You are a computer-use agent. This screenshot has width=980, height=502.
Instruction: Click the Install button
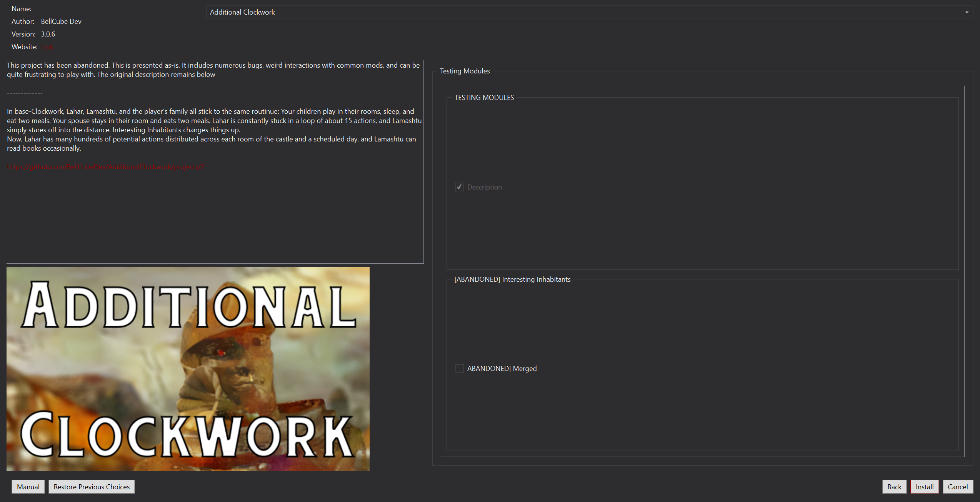(x=925, y=487)
